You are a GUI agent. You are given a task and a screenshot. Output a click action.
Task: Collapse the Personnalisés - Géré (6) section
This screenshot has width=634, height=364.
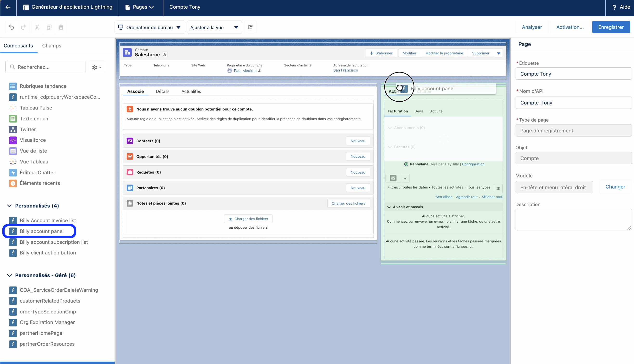[x=9, y=275]
